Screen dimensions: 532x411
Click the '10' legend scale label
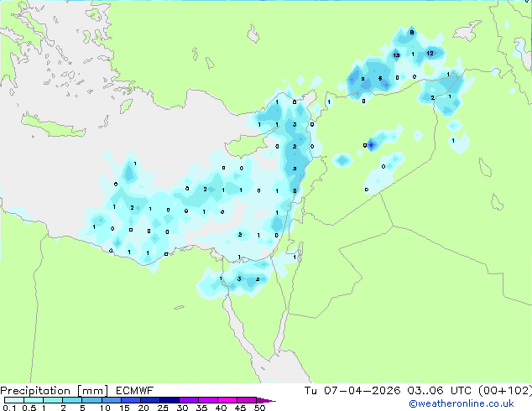pyautogui.click(x=105, y=408)
